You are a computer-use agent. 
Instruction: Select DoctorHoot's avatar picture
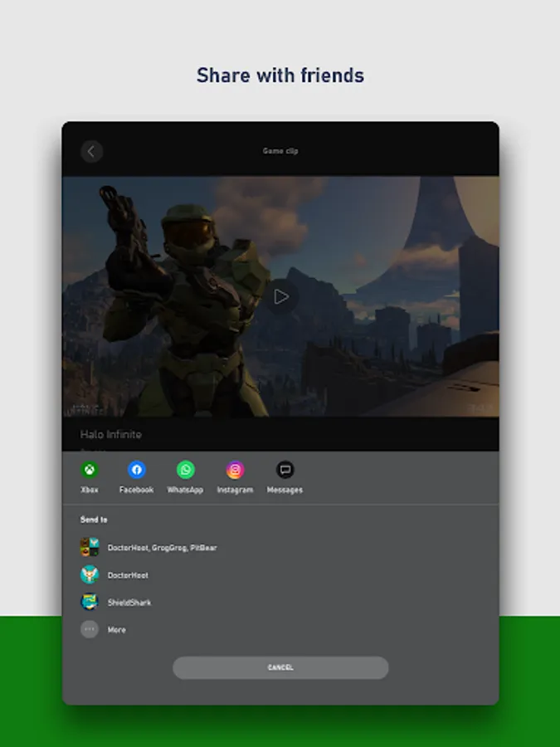[90, 575]
